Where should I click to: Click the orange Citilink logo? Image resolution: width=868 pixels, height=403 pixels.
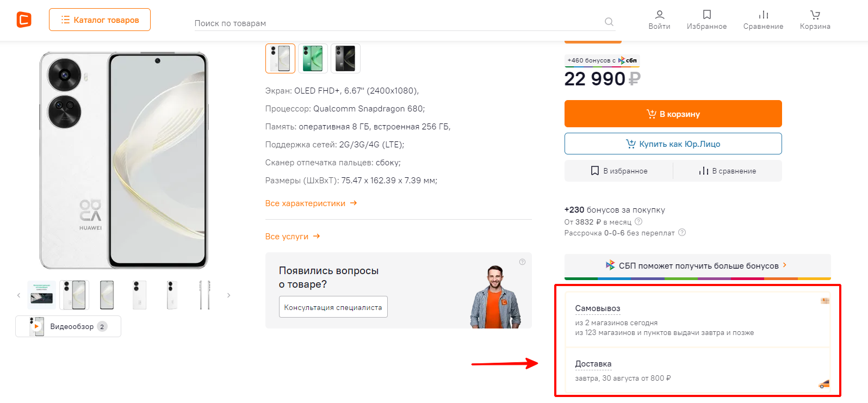(24, 20)
